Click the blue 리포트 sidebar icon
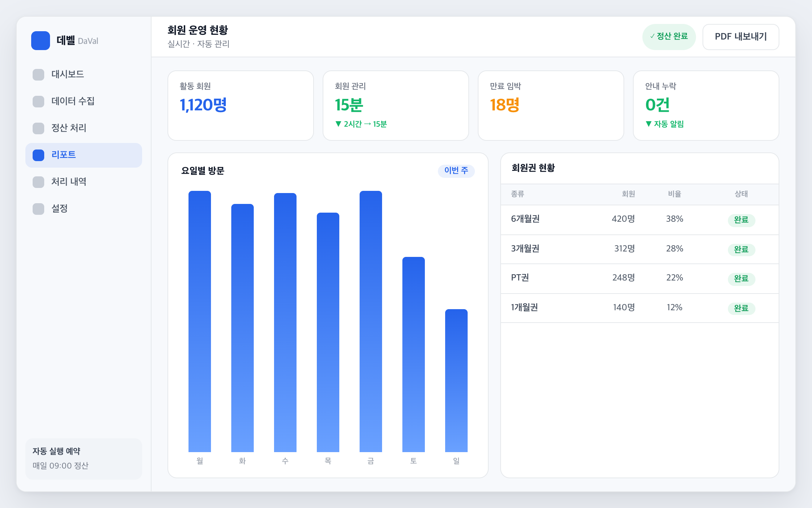This screenshot has height=508, width=812. (x=38, y=155)
